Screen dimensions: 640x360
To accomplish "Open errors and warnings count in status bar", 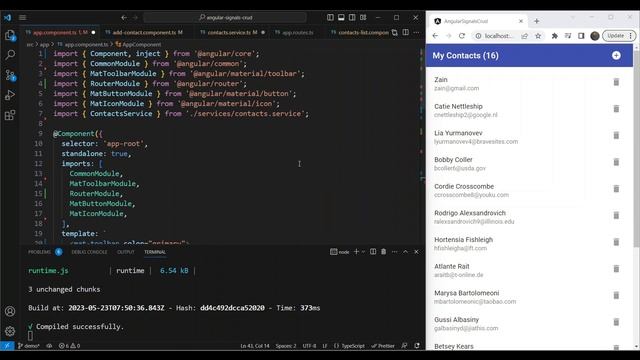I will point(69,346).
